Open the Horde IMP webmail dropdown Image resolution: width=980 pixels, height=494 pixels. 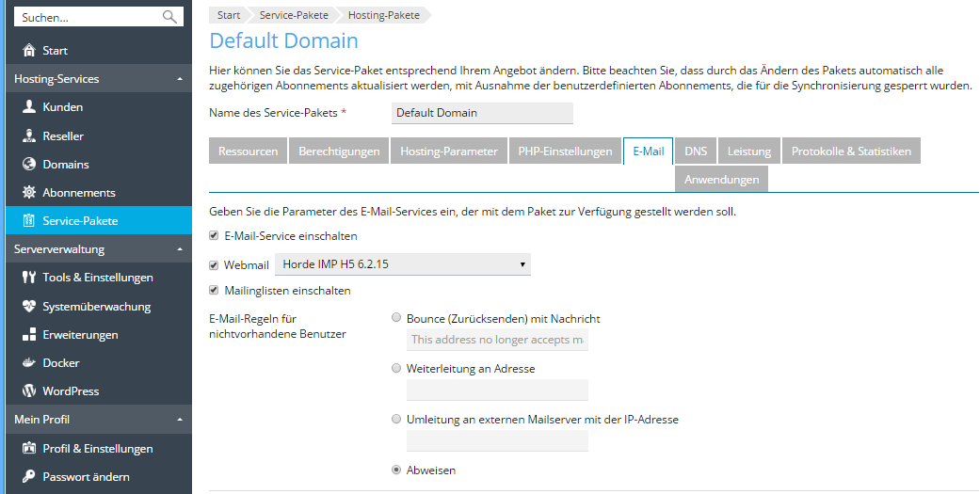(403, 264)
